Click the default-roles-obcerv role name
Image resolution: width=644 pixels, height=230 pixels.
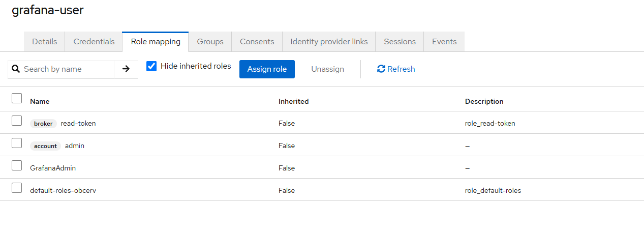[x=63, y=190]
